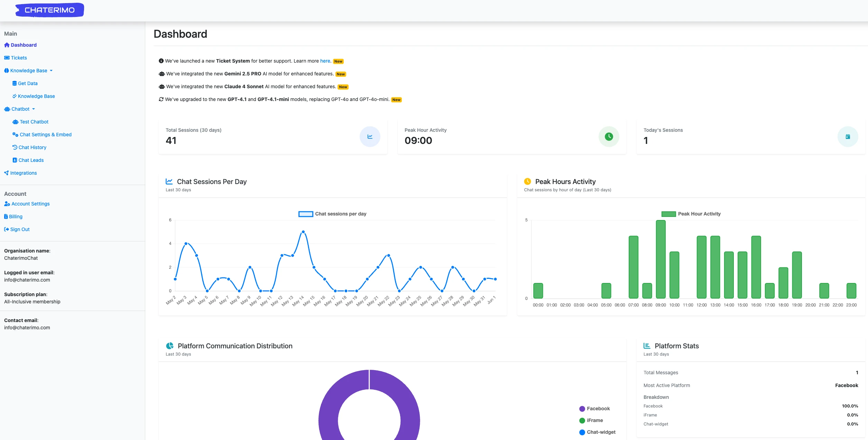868x440 pixels.
Task: Open Chat History from sidebar
Action: pos(32,147)
